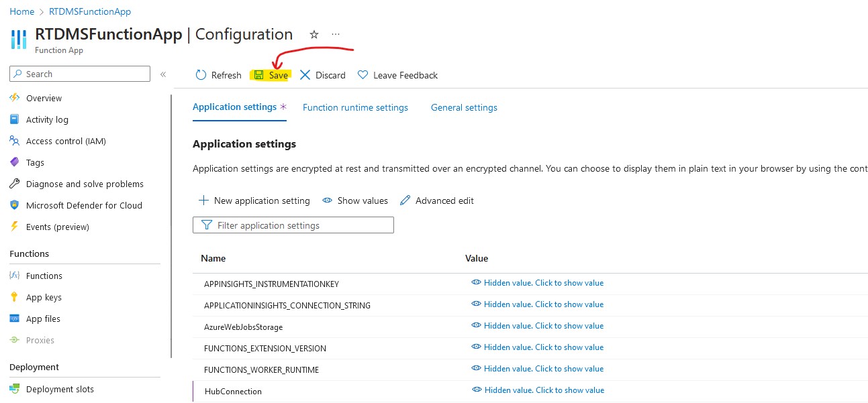Toggle Show values eye icon

[x=328, y=200]
